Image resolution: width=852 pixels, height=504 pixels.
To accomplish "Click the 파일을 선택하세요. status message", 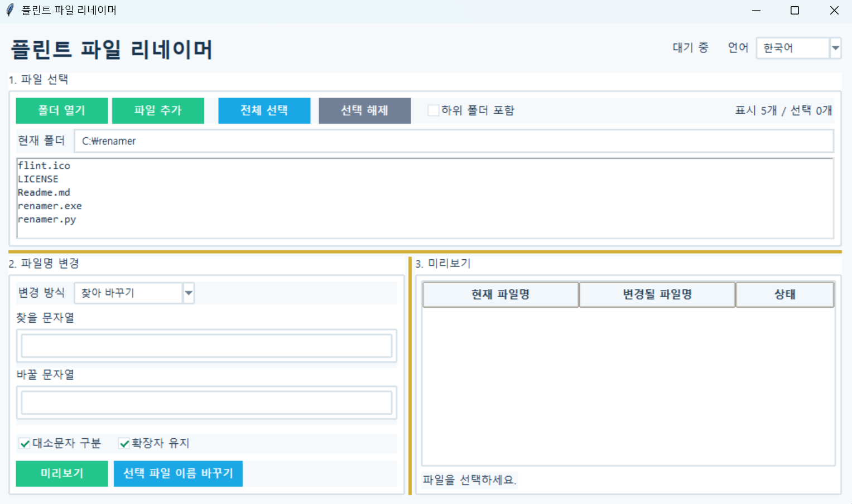I will (469, 479).
